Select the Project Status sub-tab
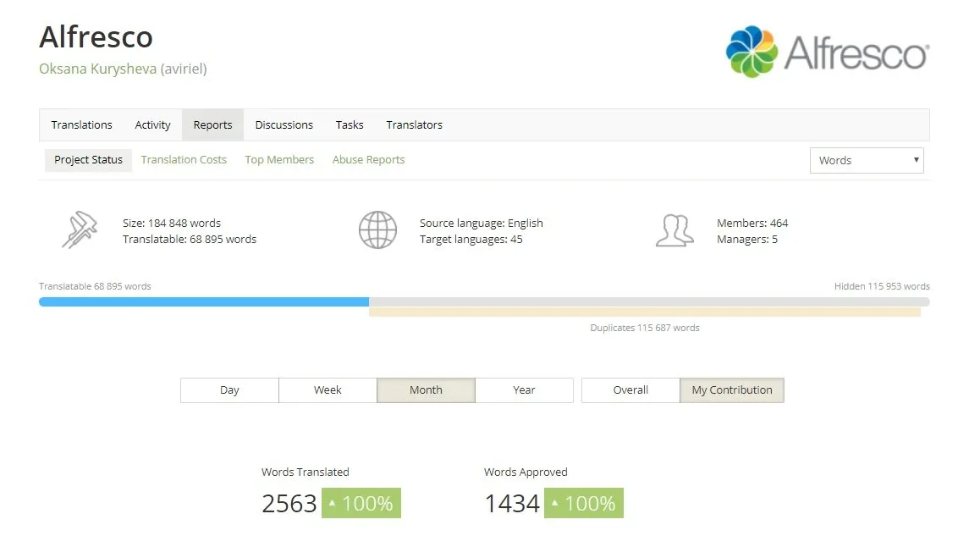 point(88,160)
